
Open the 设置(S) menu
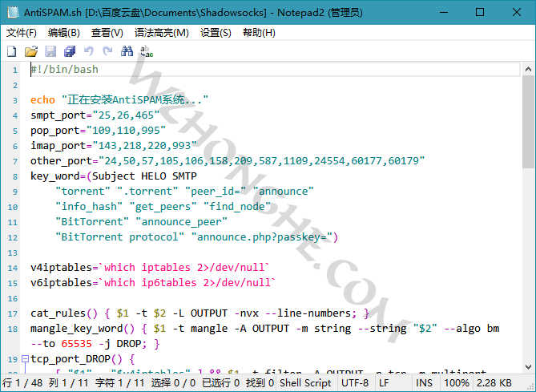click(216, 33)
